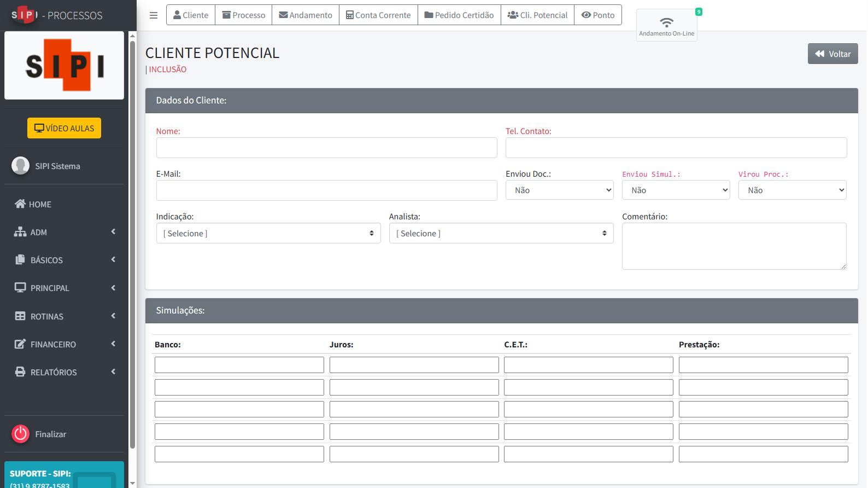Expand the ADM menu chevron
This screenshot has height=488, width=868.
pyautogui.click(x=113, y=231)
